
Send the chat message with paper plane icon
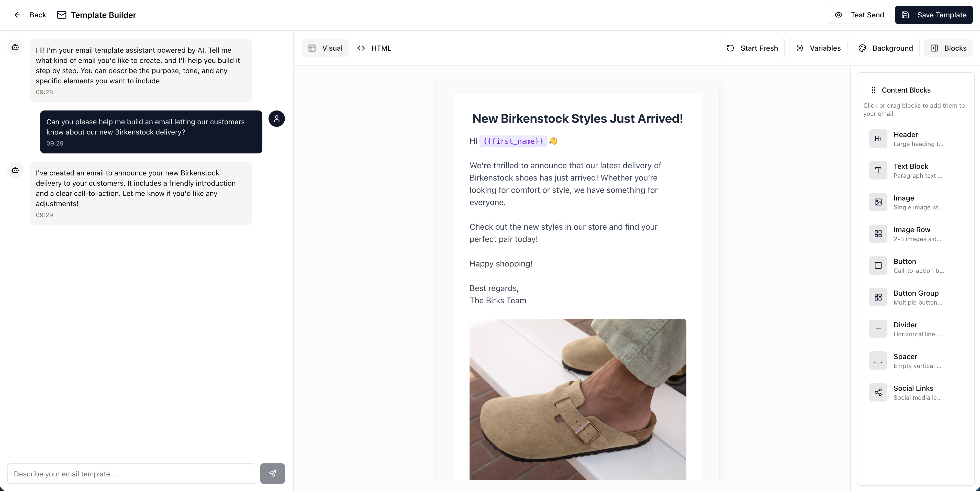(x=272, y=474)
